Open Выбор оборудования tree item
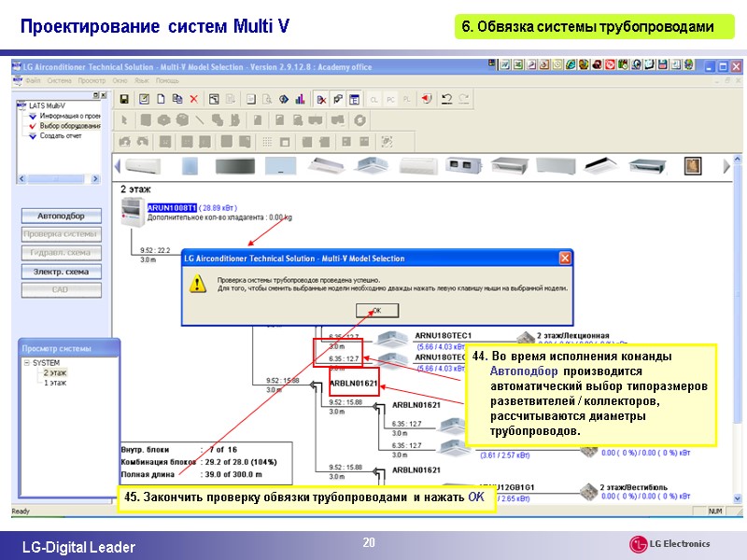Viewport: 747px width, 560px height. pos(69,126)
